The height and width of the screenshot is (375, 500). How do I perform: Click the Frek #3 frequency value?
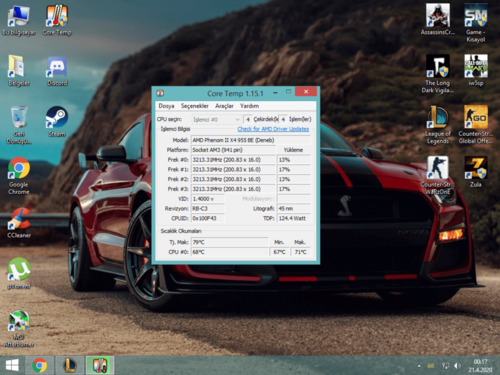point(233,189)
